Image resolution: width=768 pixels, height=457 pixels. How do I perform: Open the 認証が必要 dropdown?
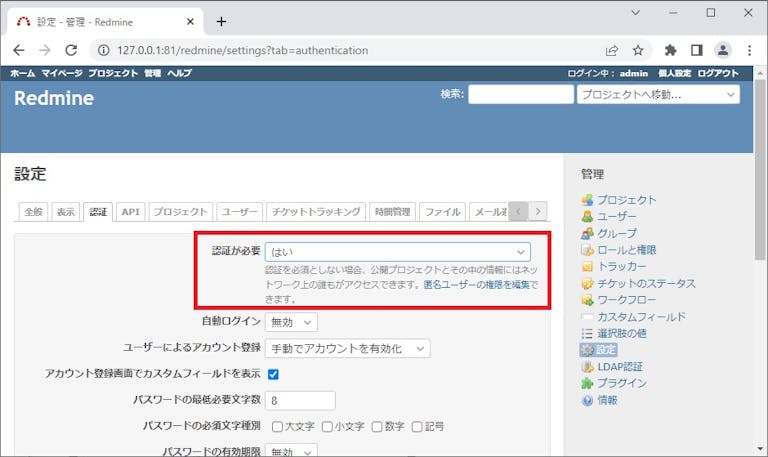pyautogui.click(x=398, y=252)
